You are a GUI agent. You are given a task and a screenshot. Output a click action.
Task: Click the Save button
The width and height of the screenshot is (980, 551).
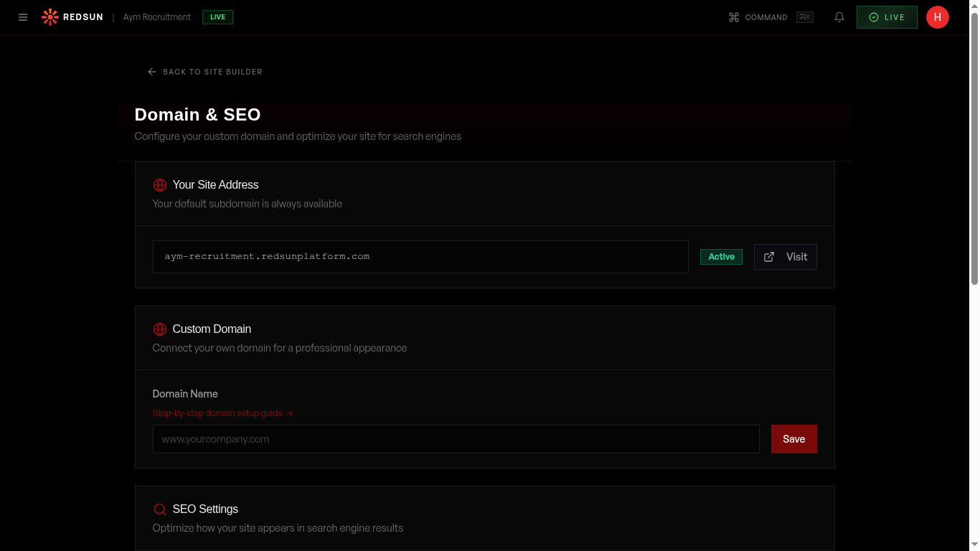(793, 438)
